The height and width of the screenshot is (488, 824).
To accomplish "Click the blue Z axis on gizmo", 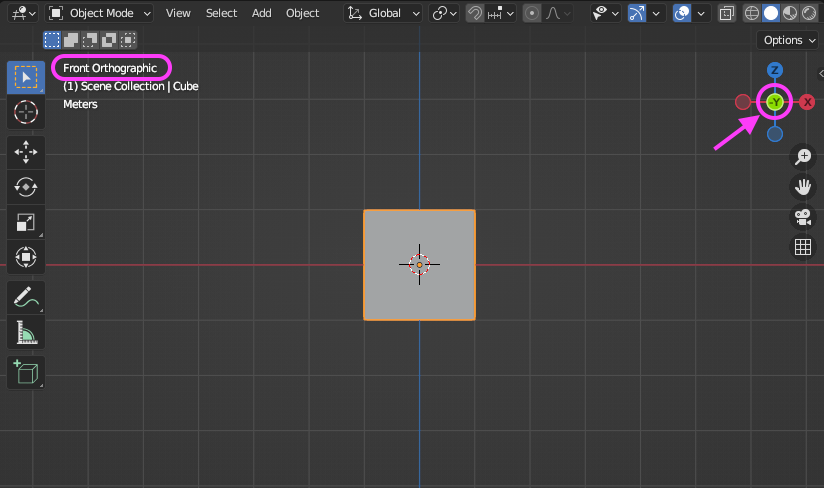I will point(774,70).
